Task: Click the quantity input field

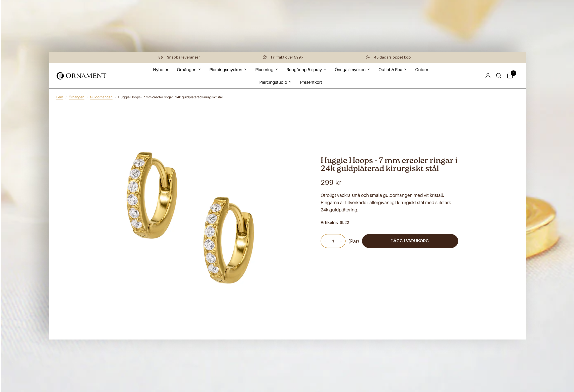Action: tap(333, 241)
